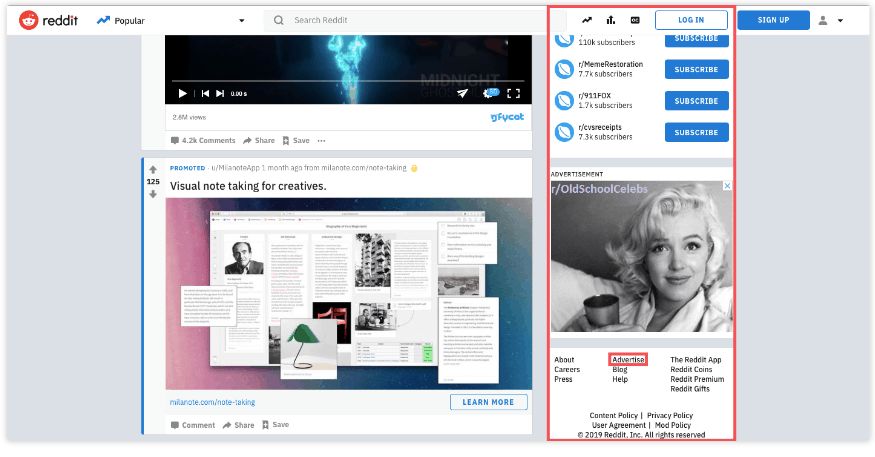Toggle video fullscreen mode
This screenshot has height=457, width=875.
click(x=513, y=93)
